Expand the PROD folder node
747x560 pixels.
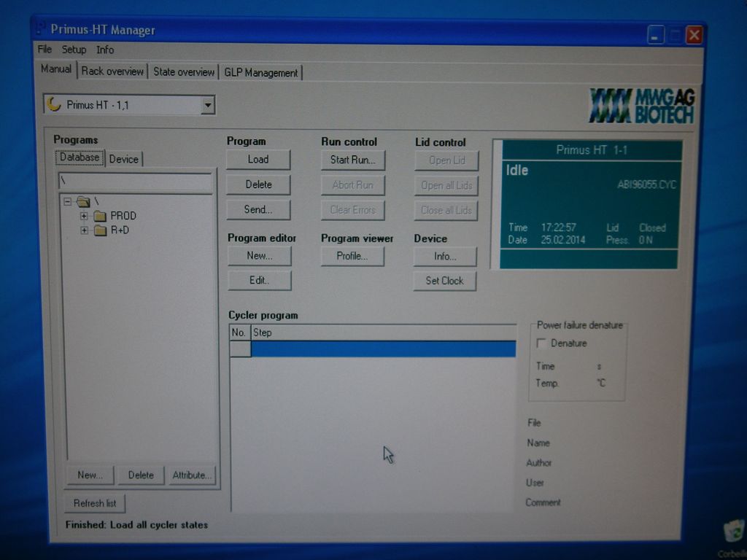84,216
